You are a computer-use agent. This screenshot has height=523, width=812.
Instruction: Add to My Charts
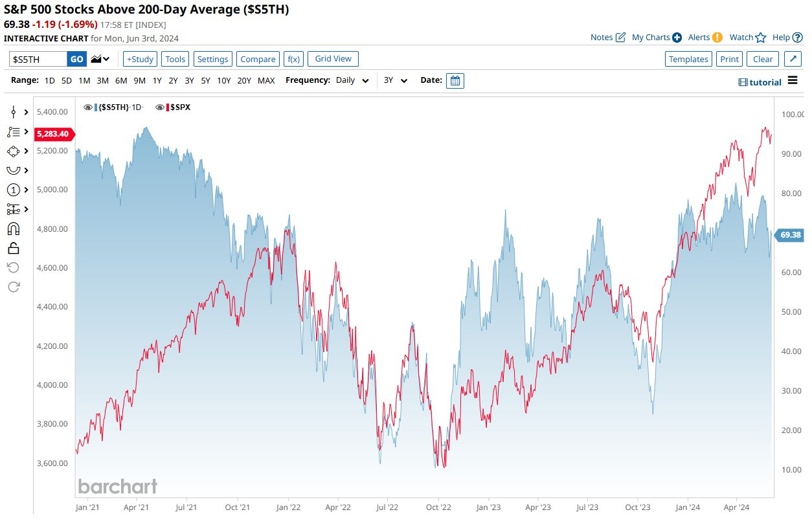[x=657, y=38]
